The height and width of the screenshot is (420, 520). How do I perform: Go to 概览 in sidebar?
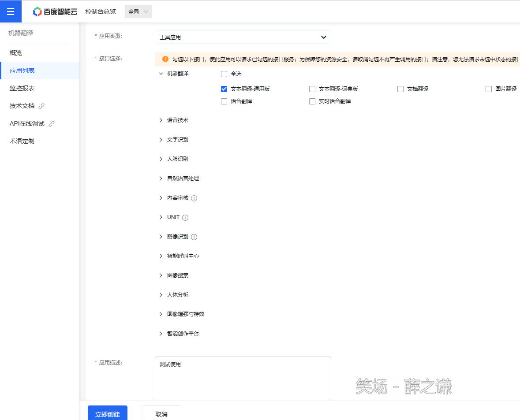click(x=16, y=53)
